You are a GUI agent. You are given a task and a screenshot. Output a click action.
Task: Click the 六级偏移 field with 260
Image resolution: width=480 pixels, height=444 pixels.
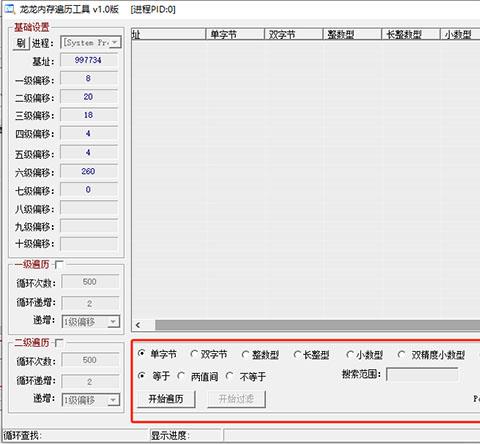tap(89, 171)
